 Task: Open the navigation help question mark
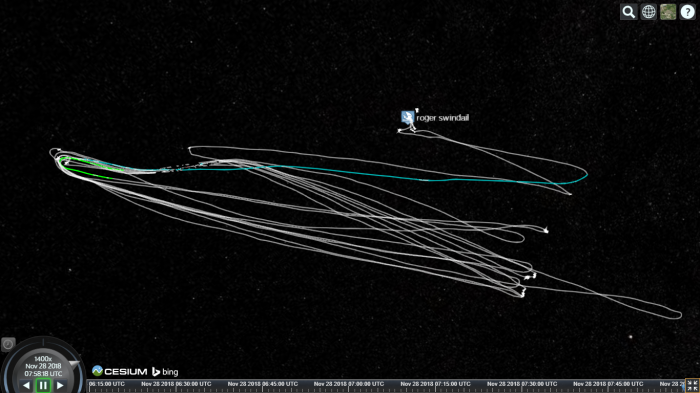[x=688, y=12]
